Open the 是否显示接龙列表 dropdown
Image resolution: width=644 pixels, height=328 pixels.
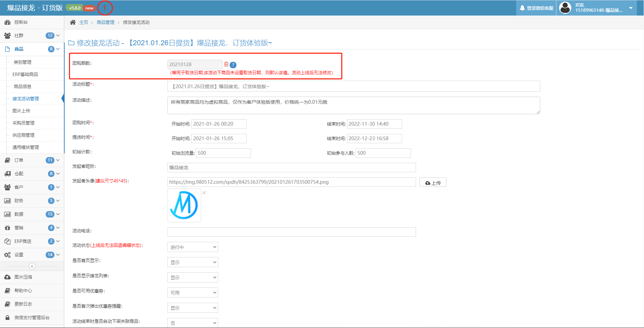tap(193, 277)
